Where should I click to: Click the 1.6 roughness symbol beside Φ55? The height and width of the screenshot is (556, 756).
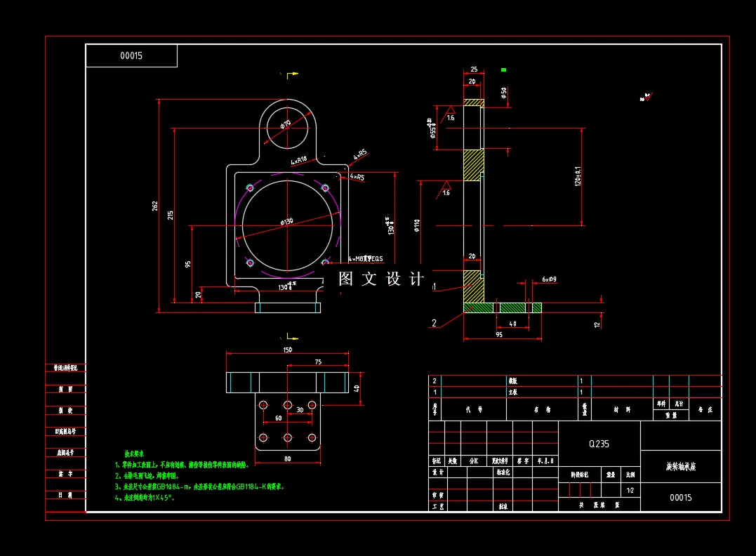click(449, 114)
